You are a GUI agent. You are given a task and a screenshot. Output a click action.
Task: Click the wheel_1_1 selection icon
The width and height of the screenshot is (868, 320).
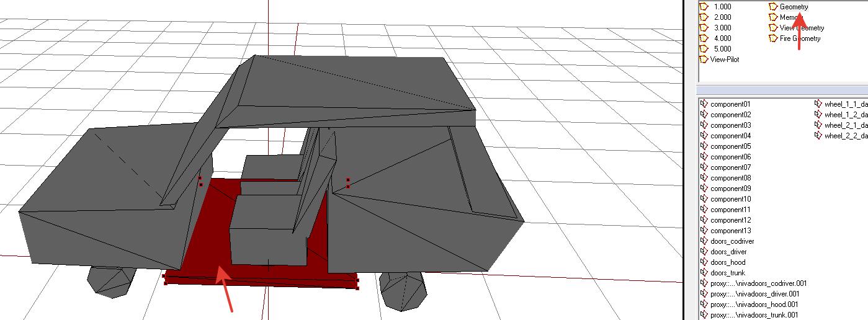[818, 104]
